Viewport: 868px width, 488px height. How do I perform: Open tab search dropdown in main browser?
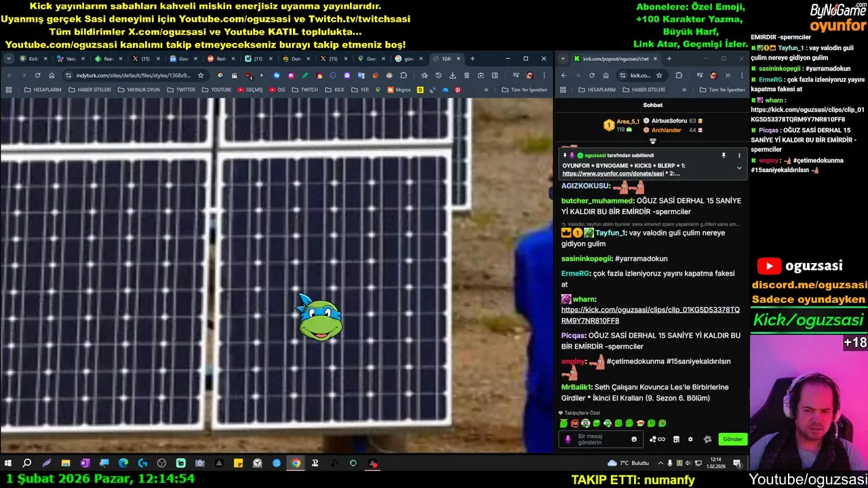tap(8, 59)
